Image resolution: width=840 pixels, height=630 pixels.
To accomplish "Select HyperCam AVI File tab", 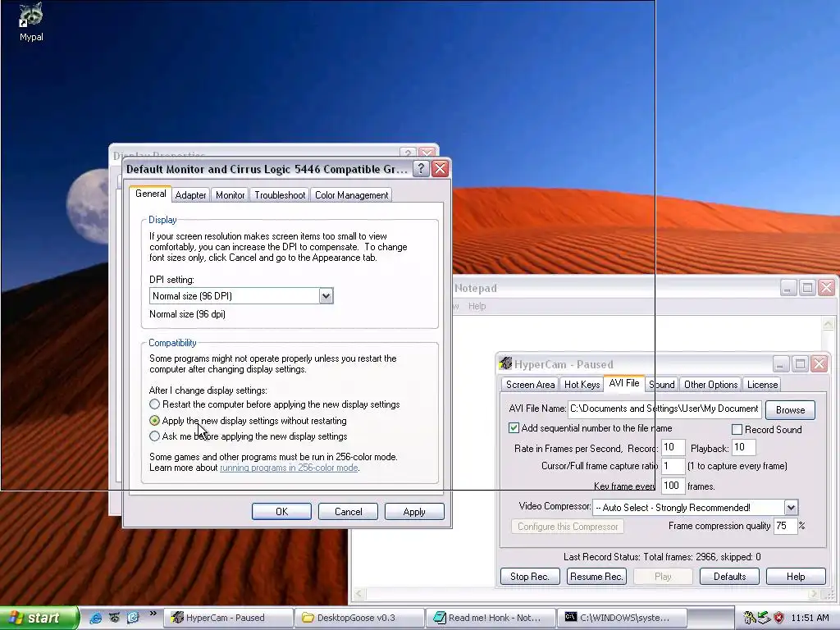I will pyautogui.click(x=624, y=384).
